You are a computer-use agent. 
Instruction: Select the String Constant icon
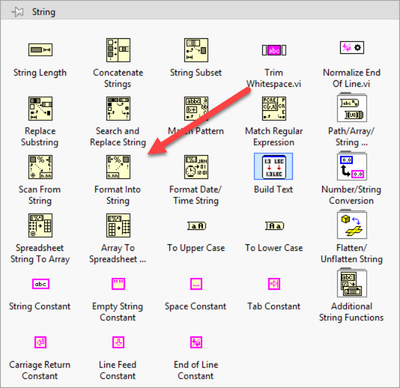click(x=41, y=284)
